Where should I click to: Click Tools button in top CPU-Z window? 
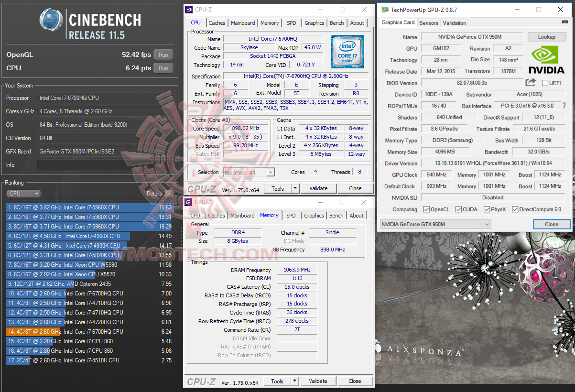[278, 188]
